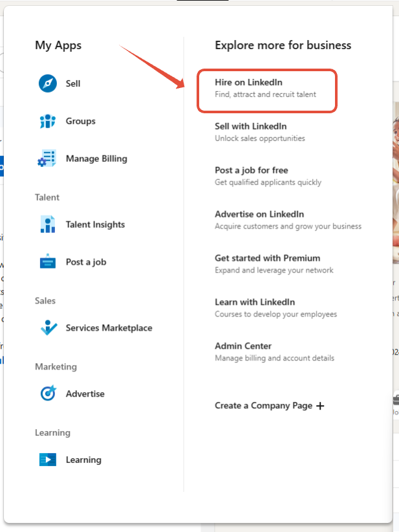Go to Admin Center
The image size is (399, 532).
pyautogui.click(x=243, y=346)
